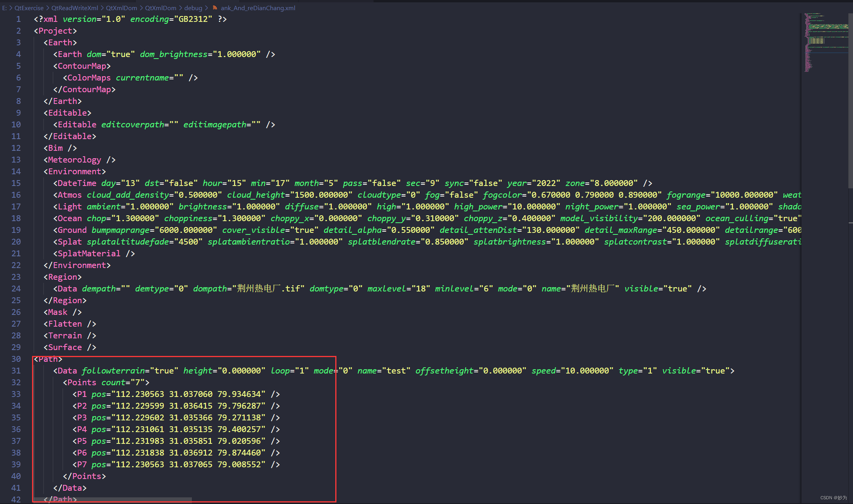Click the horizontal scrollbar below the code

pos(113,499)
